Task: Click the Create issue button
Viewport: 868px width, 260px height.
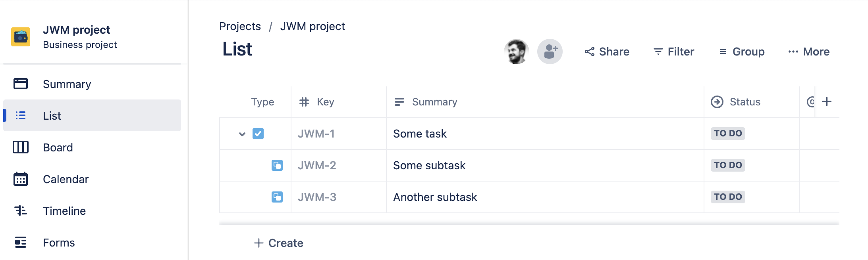Action: click(279, 243)
